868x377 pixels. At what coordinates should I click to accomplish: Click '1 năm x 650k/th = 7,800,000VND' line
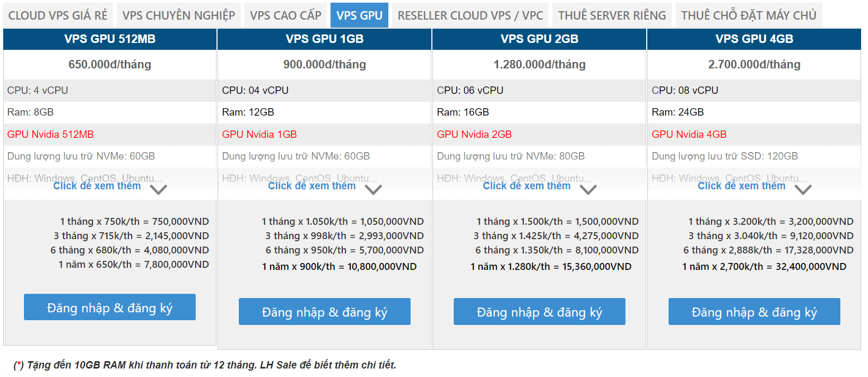click(x=134, y=265)
